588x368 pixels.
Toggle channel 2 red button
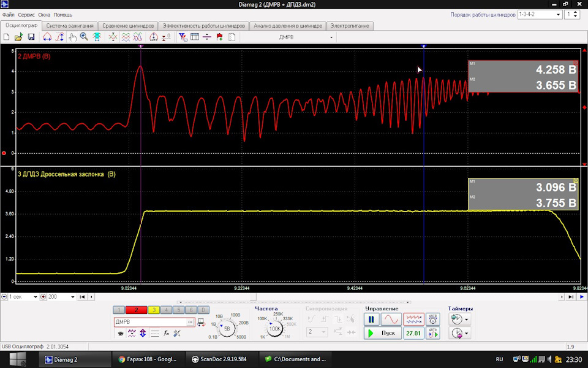point(136,310)
